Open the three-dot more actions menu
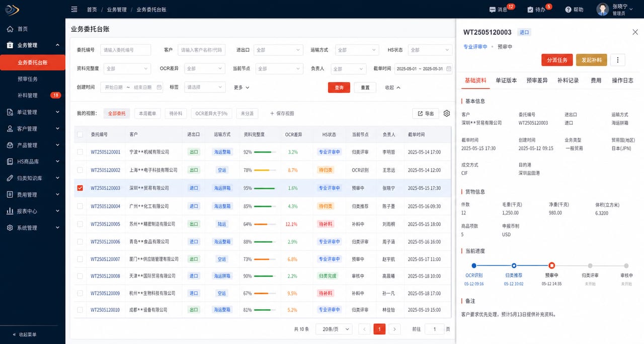This screenshot has width=644, height=344. [x=618, y=60]
